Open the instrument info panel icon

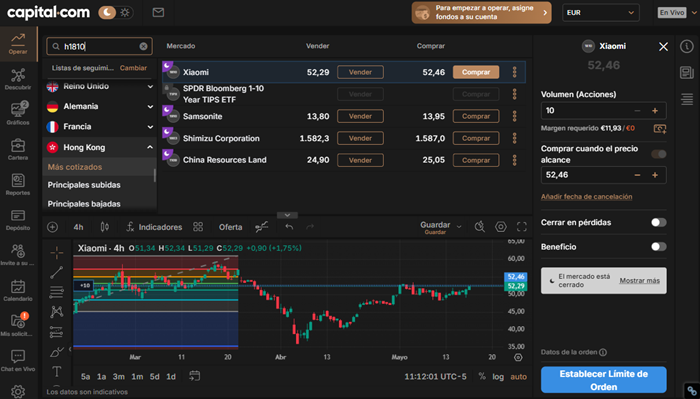click(x=687, y=46)
